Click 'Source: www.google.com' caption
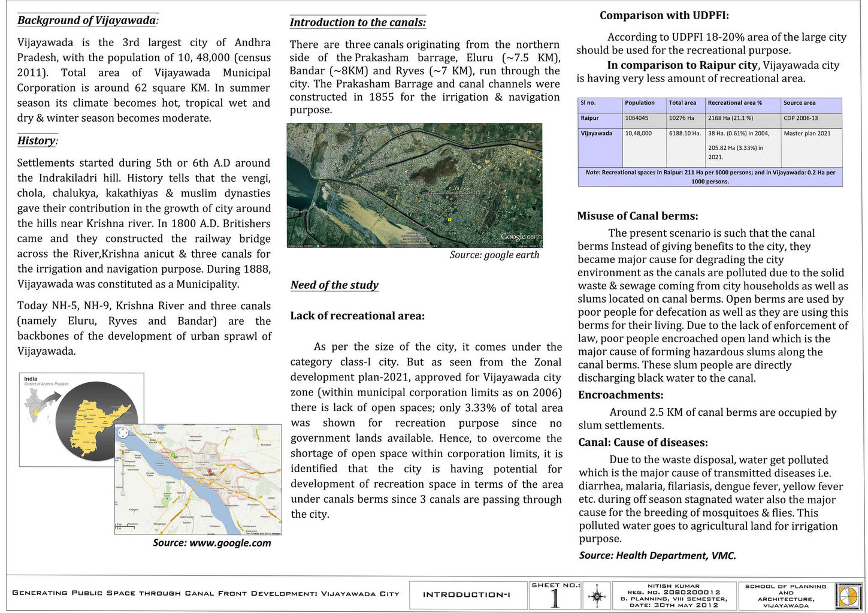The height and width of the screenshot is (613, 868). (x=211, y=543)
